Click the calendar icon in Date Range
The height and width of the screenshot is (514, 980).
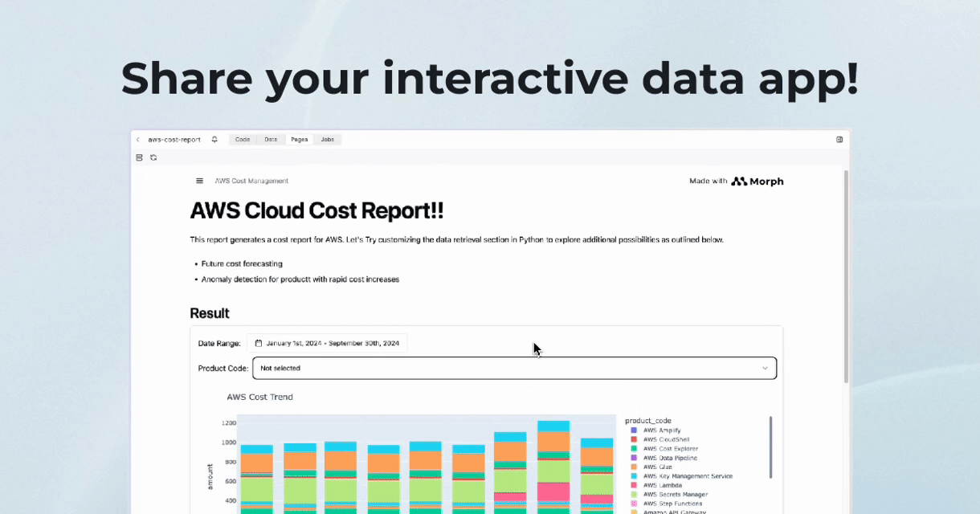259,343
